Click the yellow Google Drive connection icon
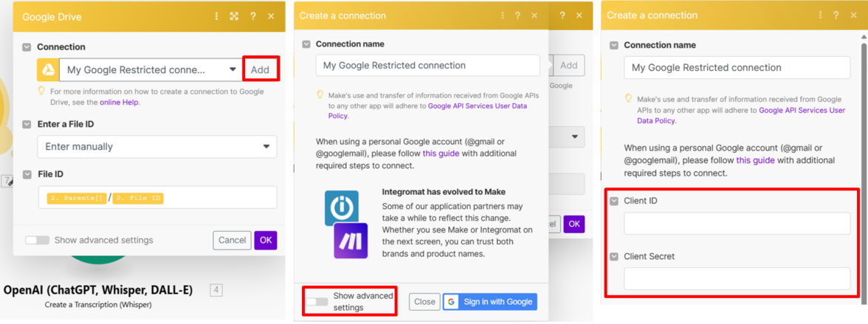This screenshot has height=324, width=868. point(48,70)
